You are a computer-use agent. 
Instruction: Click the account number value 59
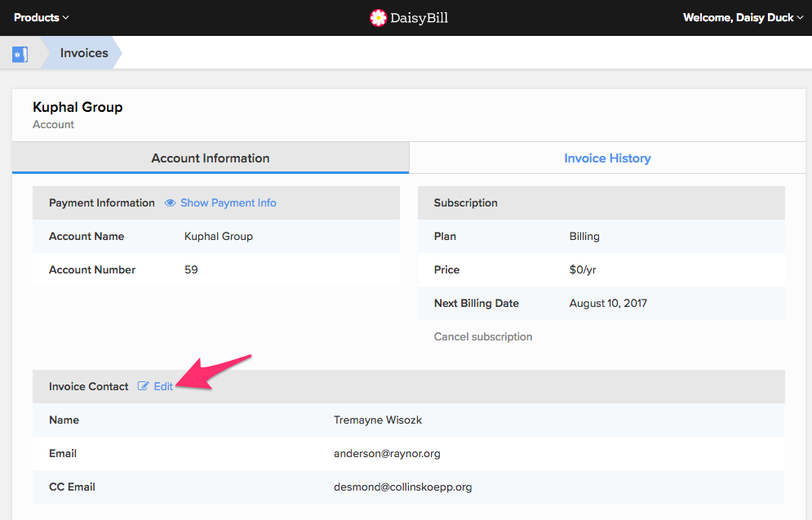(x=191, y=270)
